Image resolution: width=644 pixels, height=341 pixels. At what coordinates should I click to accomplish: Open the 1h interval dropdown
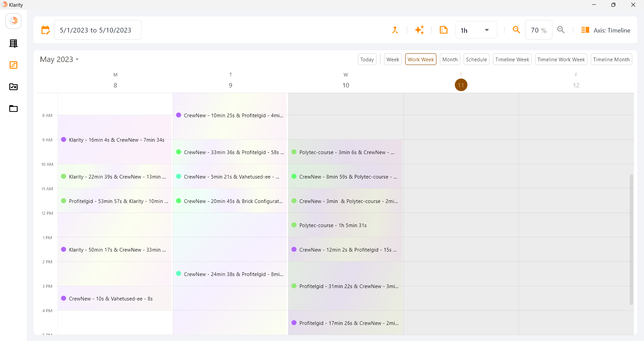point(476,30)
